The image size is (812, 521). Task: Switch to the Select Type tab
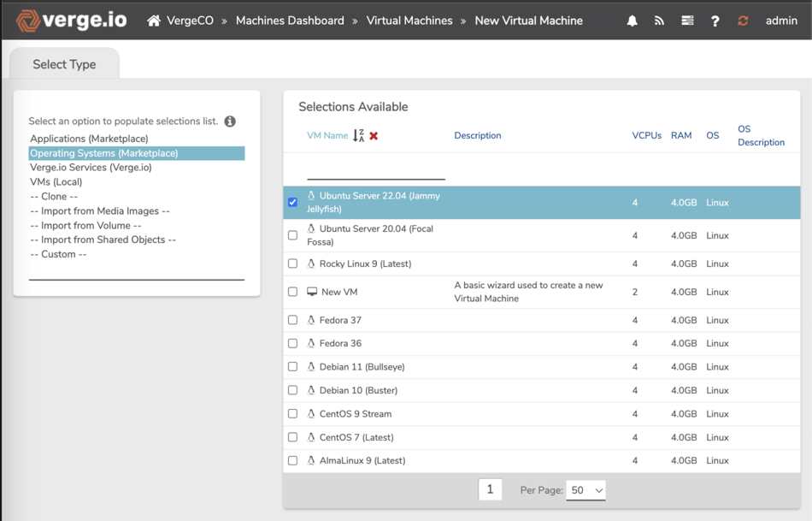click(x=64, y=64)
